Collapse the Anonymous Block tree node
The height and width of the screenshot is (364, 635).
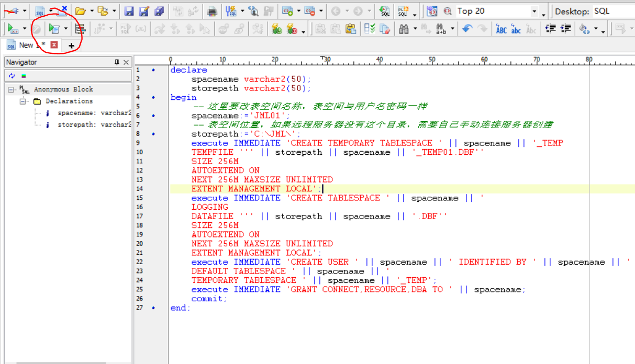pos(11,89)
